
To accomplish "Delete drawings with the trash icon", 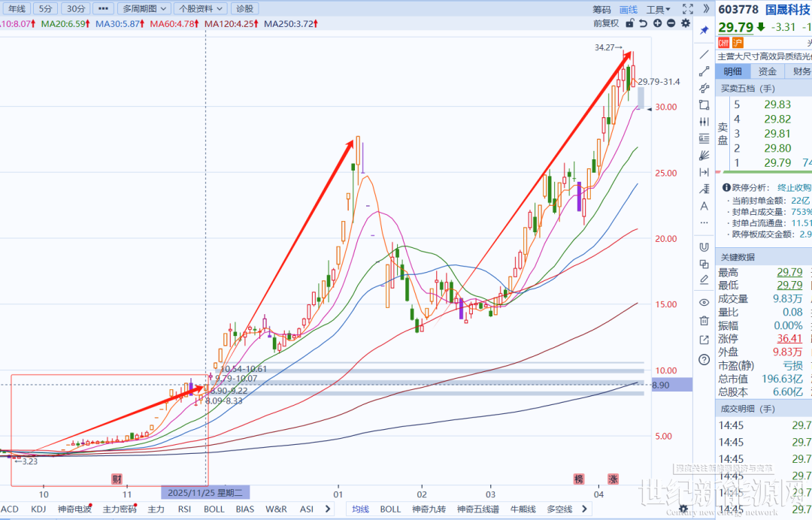I will pos(704,320).
